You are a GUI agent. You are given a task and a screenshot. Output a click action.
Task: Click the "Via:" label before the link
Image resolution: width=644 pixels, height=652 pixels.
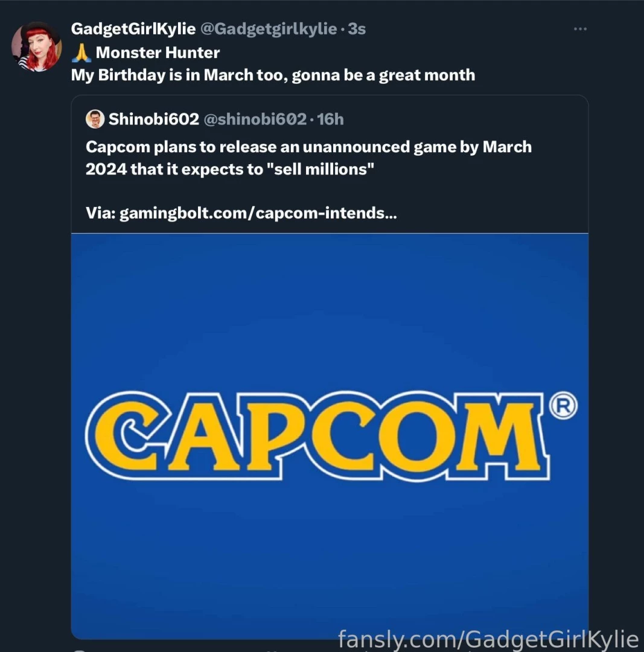pos(100,213)
